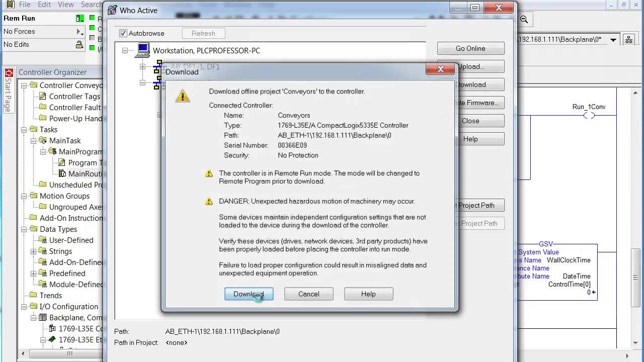Select Power-Up Handler folder
644x362 pixels.
point(43,118)
